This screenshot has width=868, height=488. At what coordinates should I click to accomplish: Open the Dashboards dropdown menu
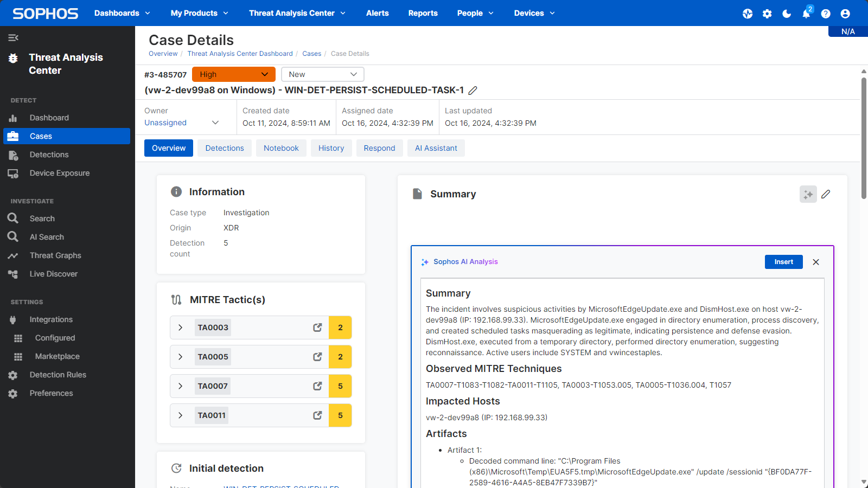[122, 13]
